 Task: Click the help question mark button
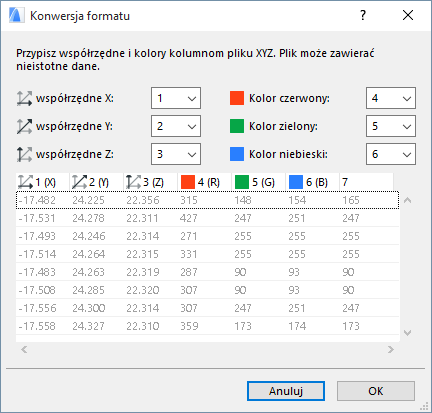pos(363,15)
